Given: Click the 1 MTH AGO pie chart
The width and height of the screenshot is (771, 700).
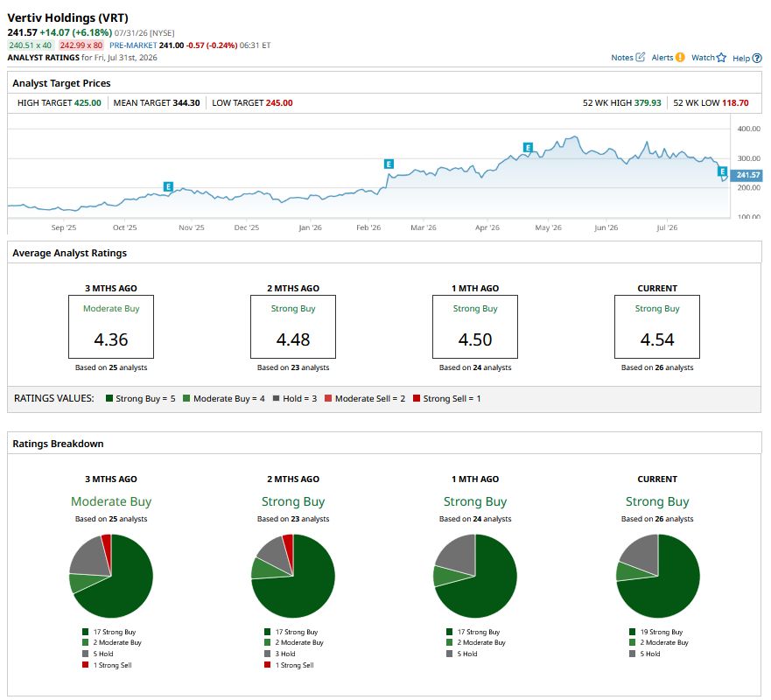Looking at the screenshot, I should point(475,576).
